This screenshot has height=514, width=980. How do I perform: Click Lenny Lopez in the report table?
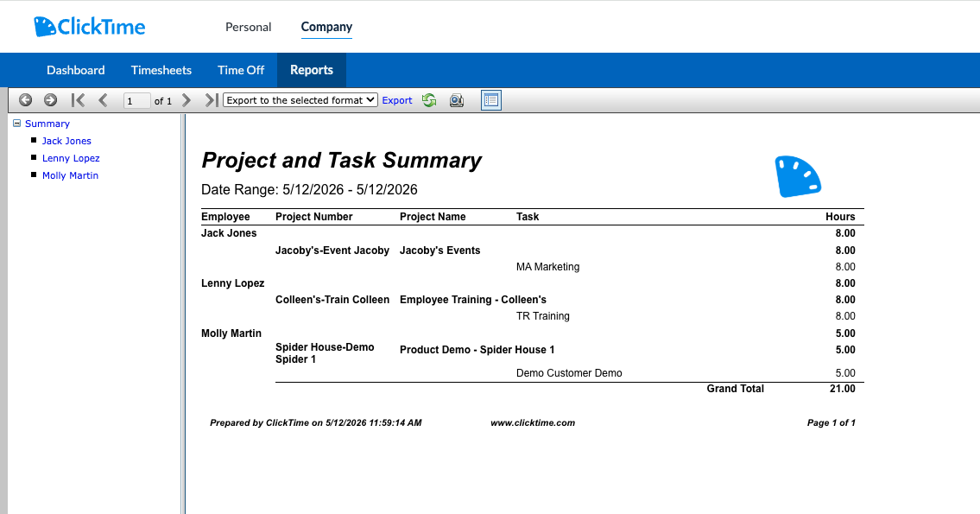[x=232, y=283]
